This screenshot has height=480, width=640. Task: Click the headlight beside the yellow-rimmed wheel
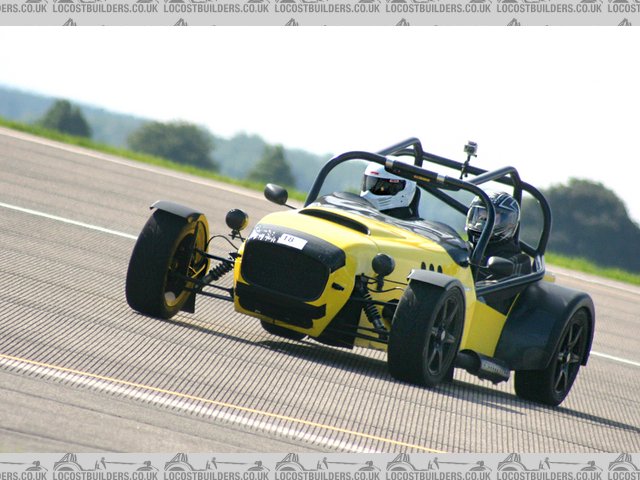236,219
